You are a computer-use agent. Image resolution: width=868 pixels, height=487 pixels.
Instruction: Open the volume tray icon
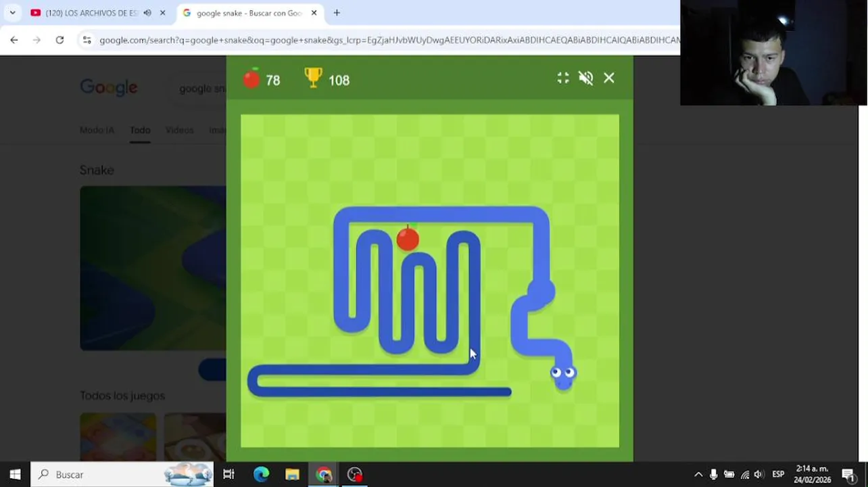click(758, 474)
